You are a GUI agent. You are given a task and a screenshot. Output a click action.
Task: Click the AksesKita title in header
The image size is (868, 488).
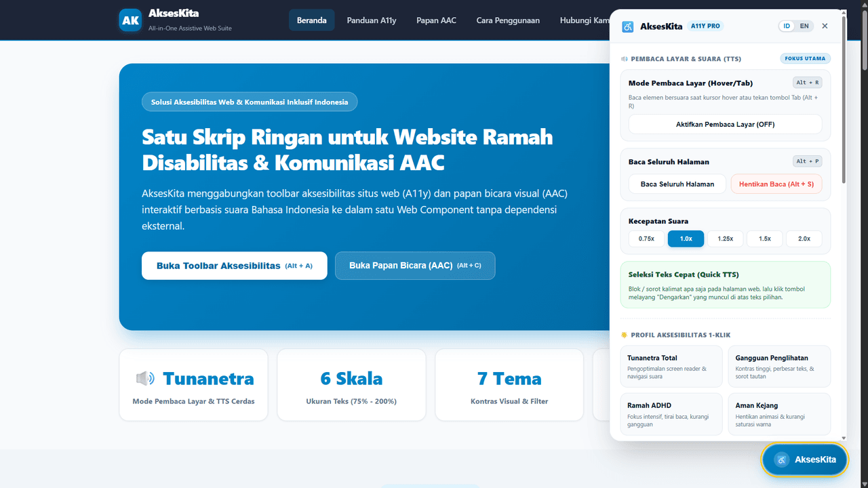174,14
